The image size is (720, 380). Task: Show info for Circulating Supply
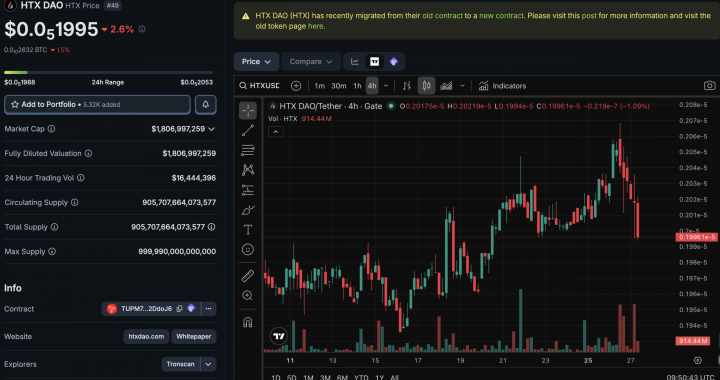(74, 202)
